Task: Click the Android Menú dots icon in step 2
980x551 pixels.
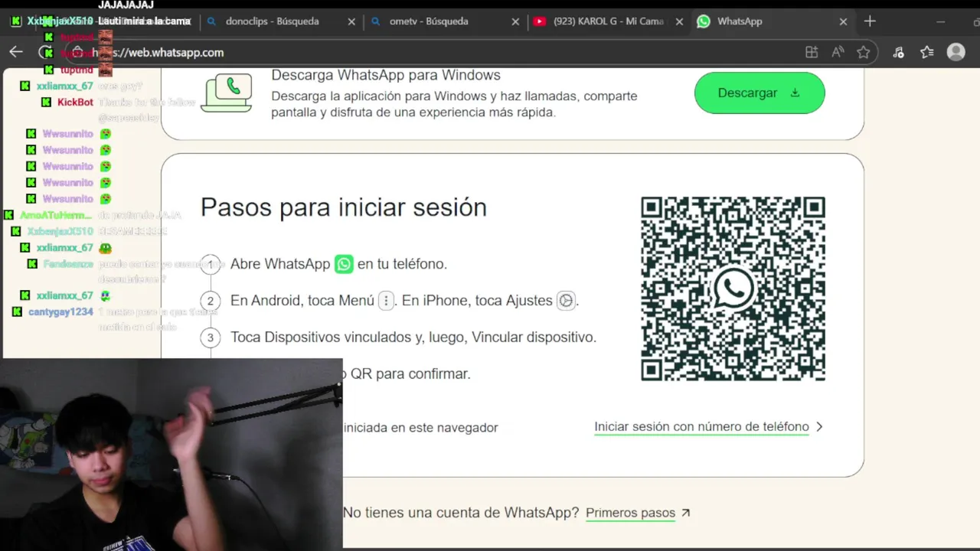Action: tap(386, 301)
